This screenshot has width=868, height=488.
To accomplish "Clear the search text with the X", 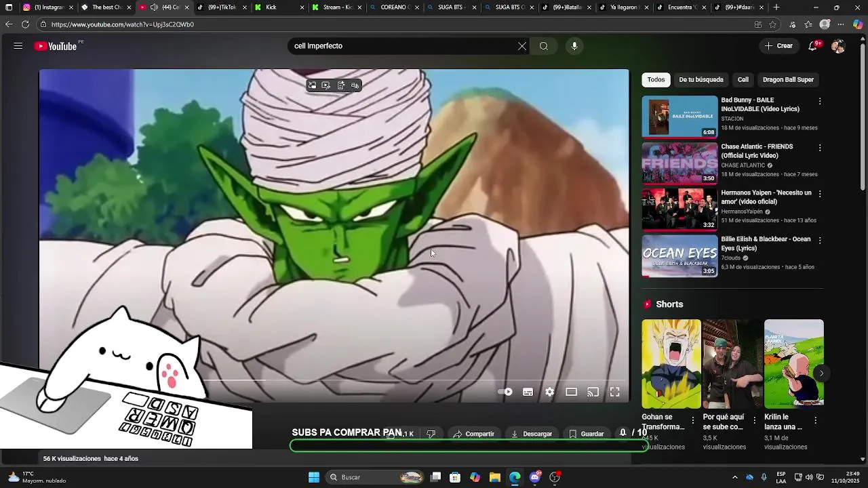I will coord(522,46).
